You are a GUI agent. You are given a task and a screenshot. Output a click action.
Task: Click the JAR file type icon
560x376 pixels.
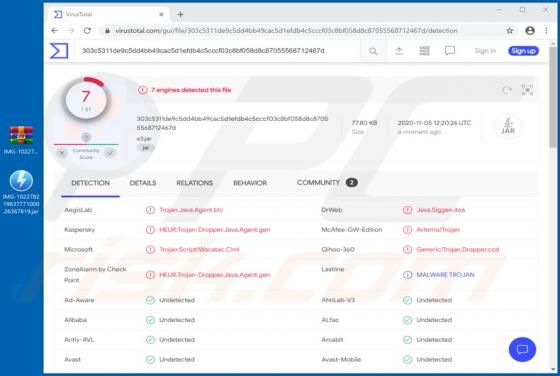508,126
